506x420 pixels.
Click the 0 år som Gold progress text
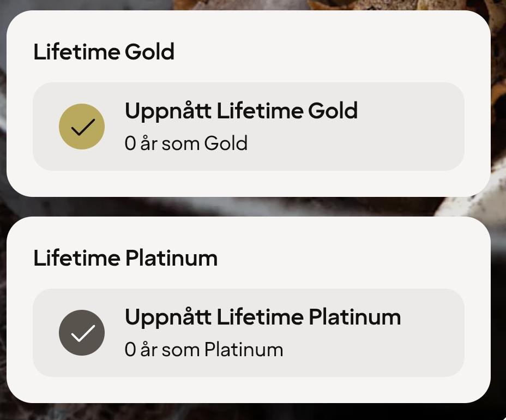(x=186, y=143)
